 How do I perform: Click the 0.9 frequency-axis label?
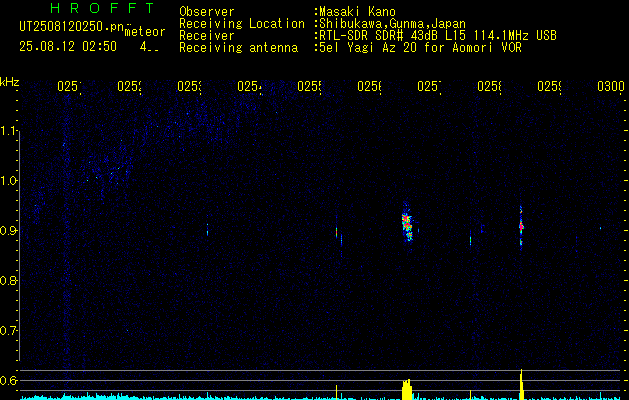[x=9, y=231]
